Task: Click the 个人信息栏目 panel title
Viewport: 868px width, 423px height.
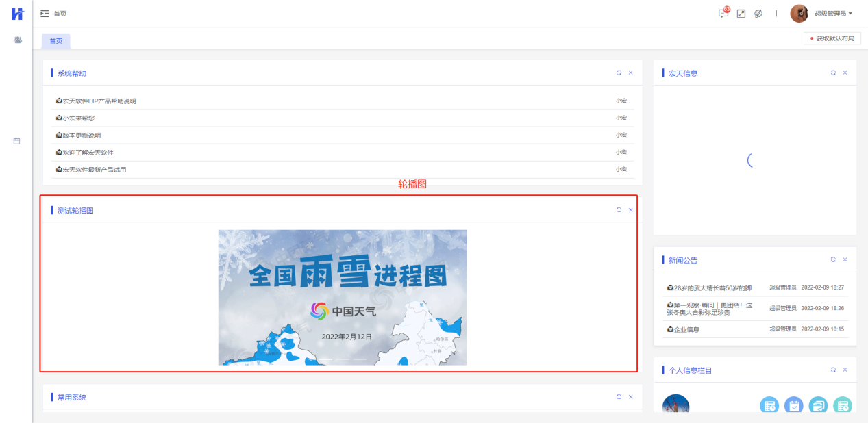Action: (691, 370)
